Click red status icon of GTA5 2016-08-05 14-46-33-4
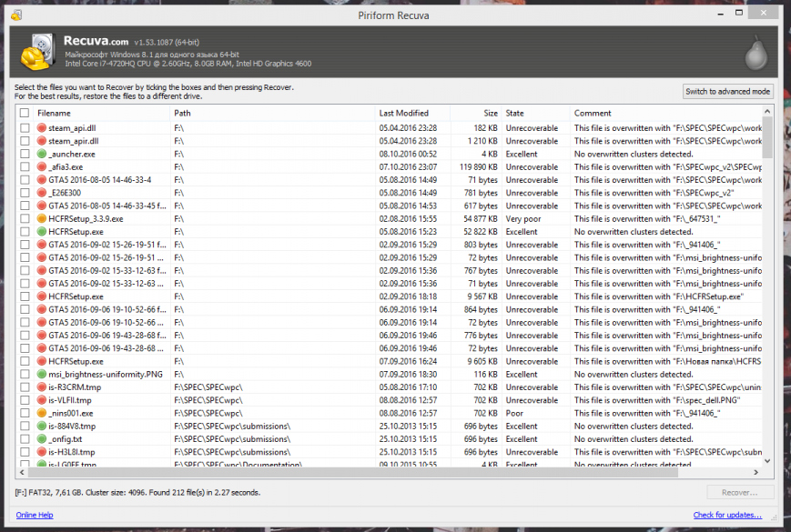 coord(42,180)
